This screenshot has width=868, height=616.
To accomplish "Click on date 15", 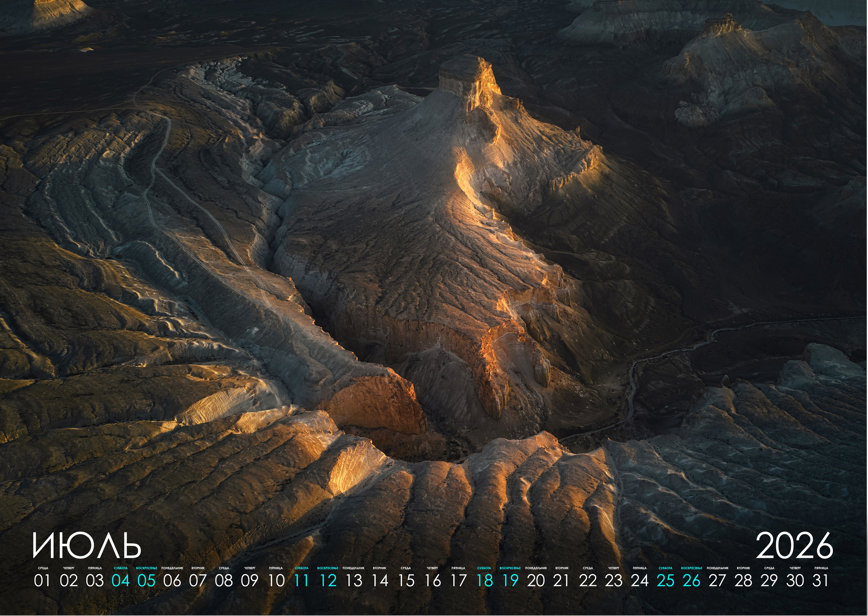I will click(406, 581).
